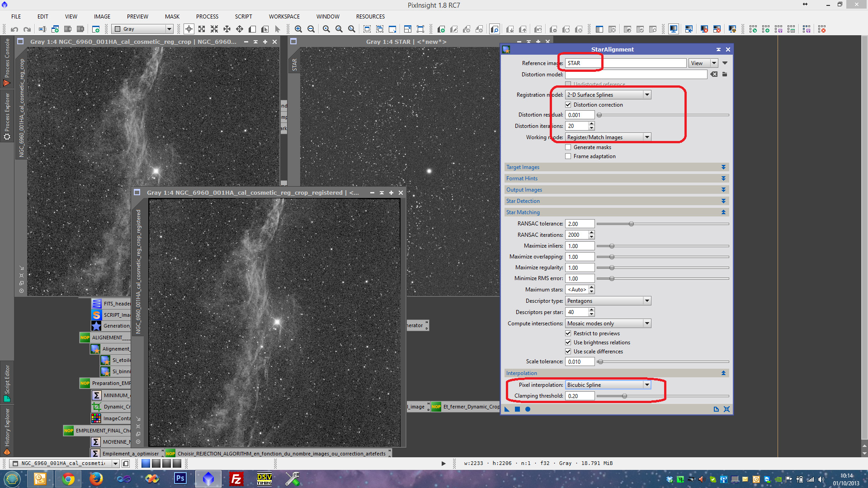Toggle the Use brightness relations checkbox

coord(568,343)
